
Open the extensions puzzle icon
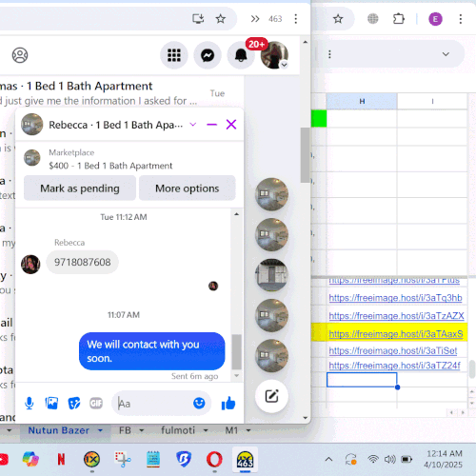(x=399, y=19)
